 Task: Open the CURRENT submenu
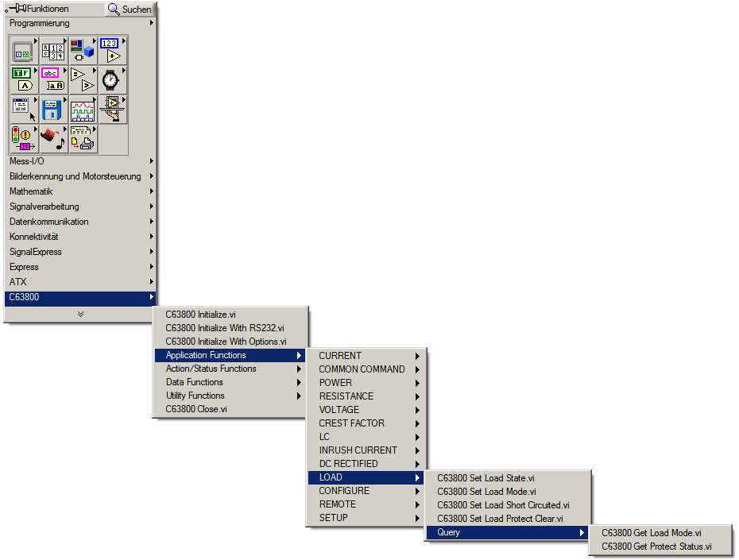click(366, 356)
